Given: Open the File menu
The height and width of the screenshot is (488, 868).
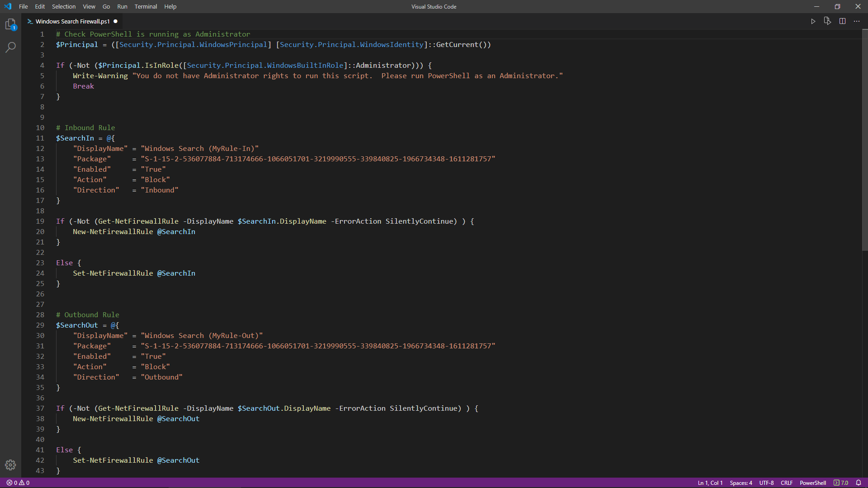Looking at the screenshot, I should [x=24, y=6].
